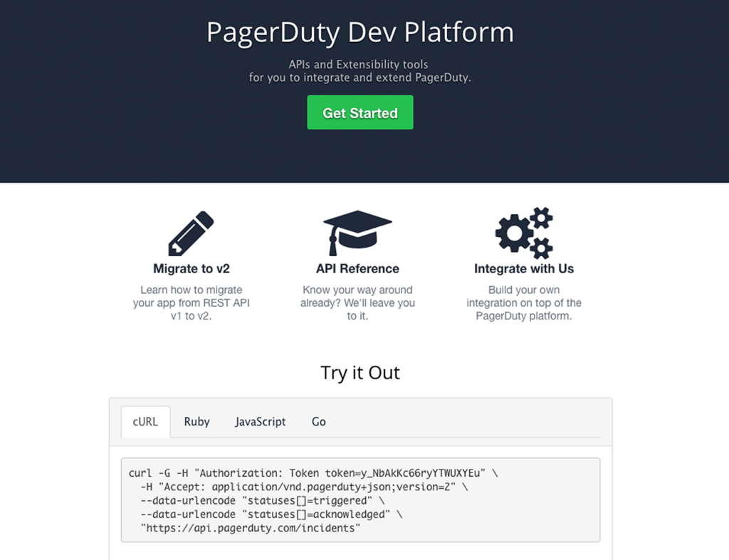This screenshot has height=560, width=729.
Task: Click the graduation cap icon
Action: click(x=357, y=233)
